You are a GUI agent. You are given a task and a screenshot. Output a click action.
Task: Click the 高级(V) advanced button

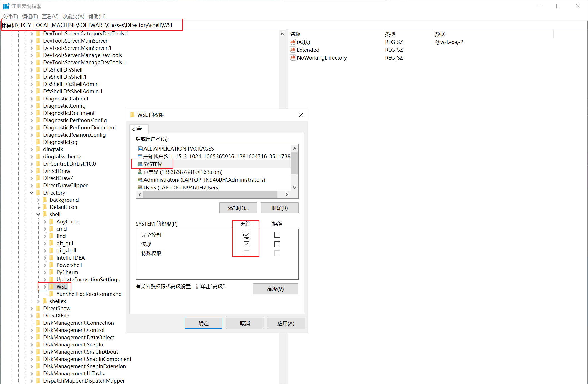point(275,289)
